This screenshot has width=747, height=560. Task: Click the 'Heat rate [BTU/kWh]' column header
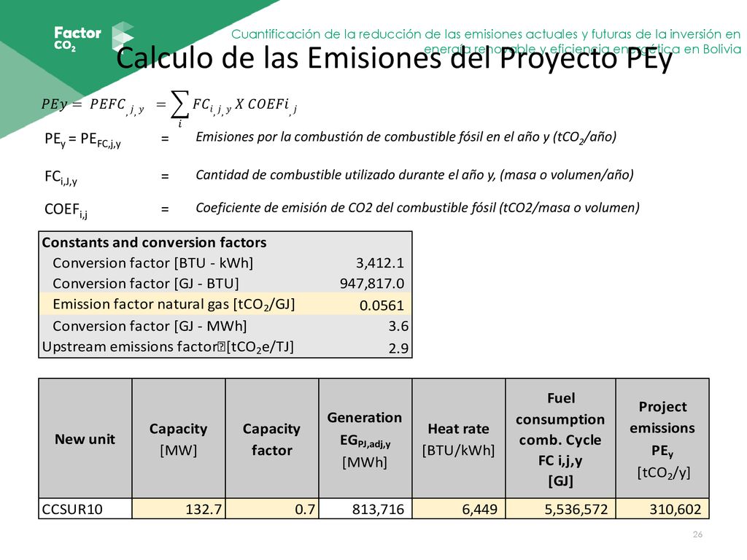coord(458,439)
